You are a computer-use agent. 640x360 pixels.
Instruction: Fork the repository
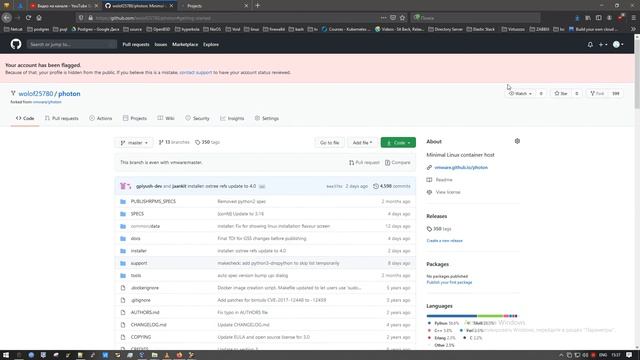(597, 93)
